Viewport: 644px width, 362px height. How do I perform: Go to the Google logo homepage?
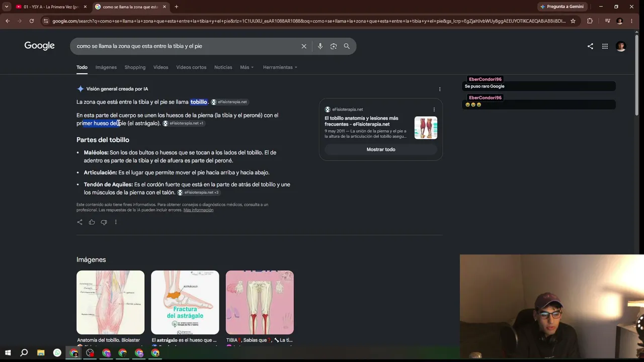pyautogui.click(x=39, y=46)
